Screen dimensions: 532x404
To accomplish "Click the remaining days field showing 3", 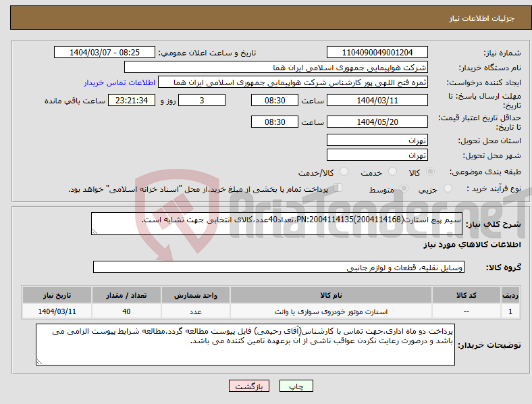I will point(202,100).
